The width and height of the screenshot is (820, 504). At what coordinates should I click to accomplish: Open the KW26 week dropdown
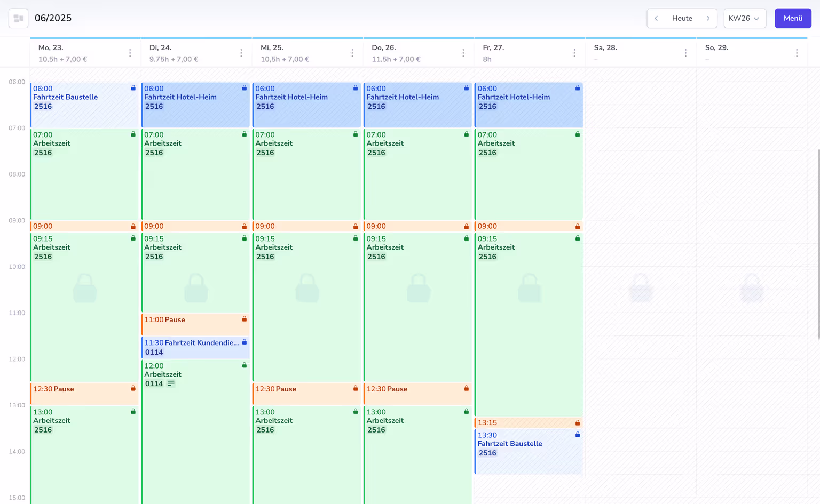(x=745, y=18)
